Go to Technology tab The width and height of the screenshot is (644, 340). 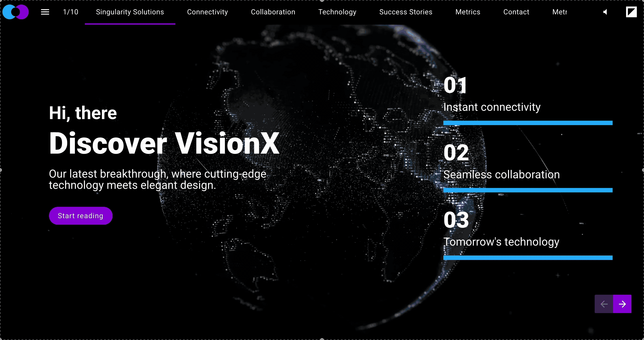point(337,12)
